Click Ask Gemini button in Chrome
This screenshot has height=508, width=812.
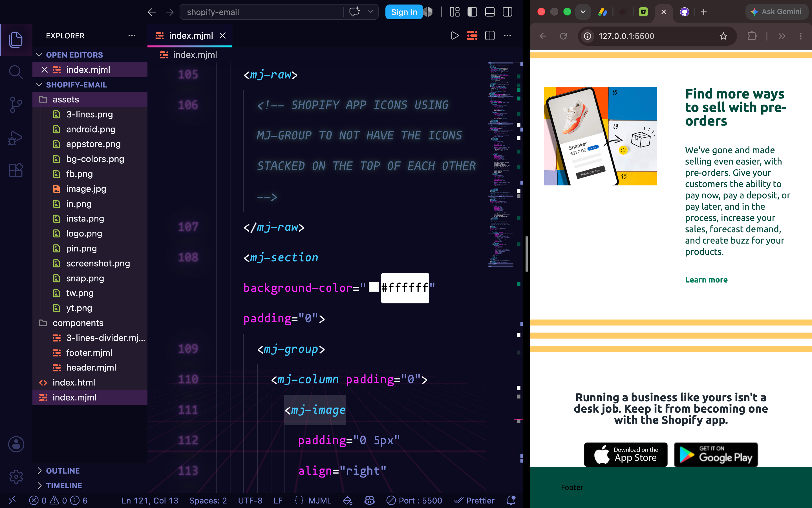[x=776, y=12]
